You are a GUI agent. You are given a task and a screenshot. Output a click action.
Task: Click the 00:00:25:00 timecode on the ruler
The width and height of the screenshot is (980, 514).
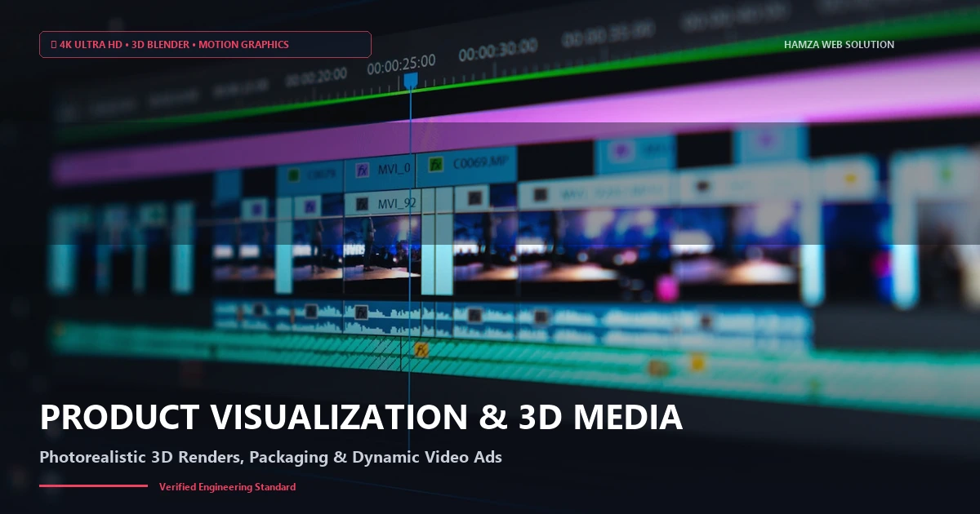401,64
